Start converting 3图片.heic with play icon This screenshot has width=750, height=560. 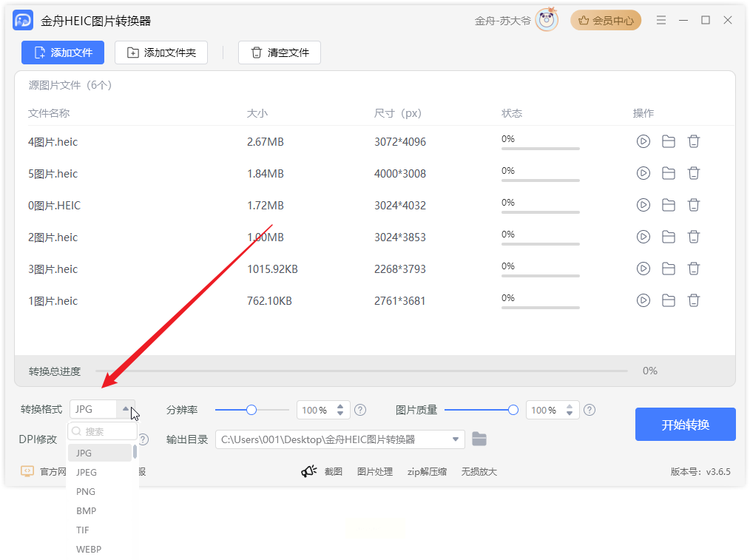click(x=643, y=269)
